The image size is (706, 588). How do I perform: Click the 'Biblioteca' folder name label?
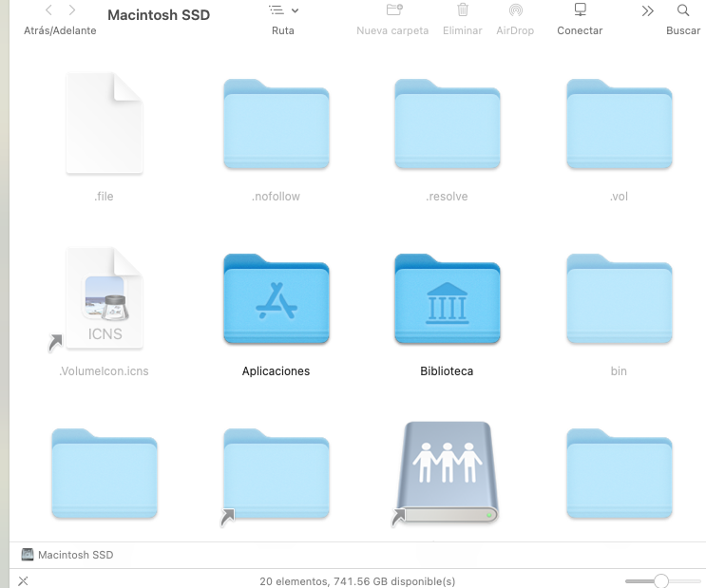click(x=447, y=371)
